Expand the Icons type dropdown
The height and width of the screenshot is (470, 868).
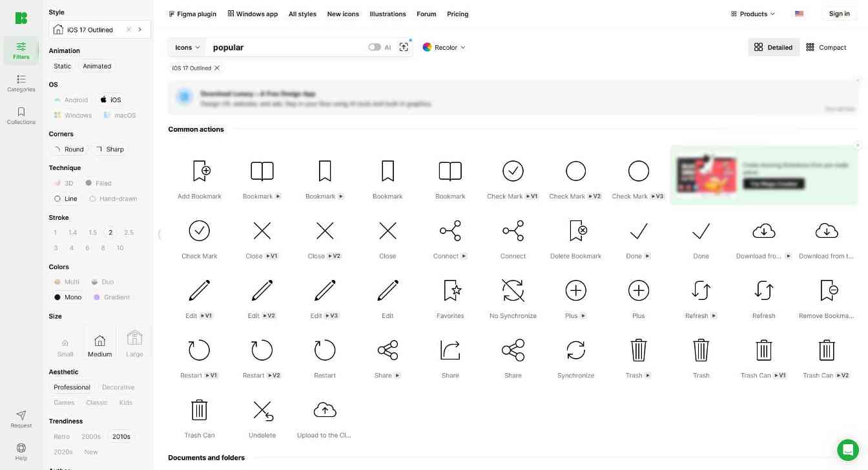point(187,47)
